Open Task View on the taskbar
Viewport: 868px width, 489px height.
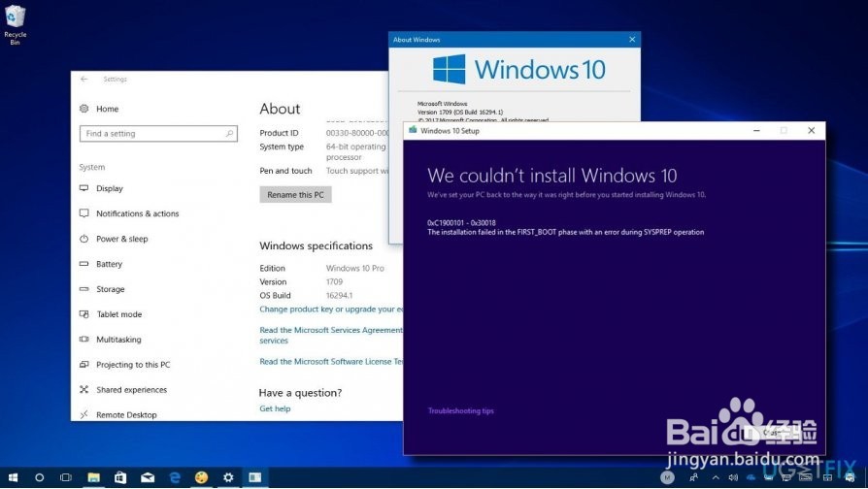[66, 477]
